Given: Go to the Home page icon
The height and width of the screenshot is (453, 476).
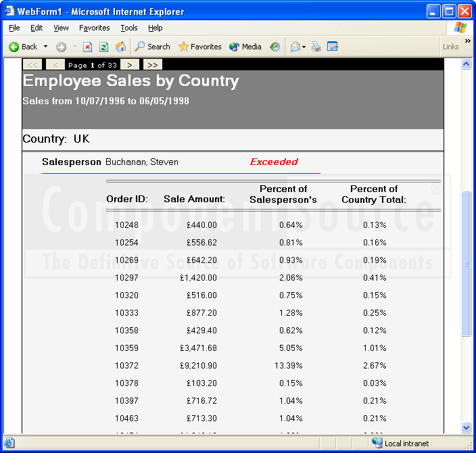Looking at the screenshot, I should click(x=120, y=47).
